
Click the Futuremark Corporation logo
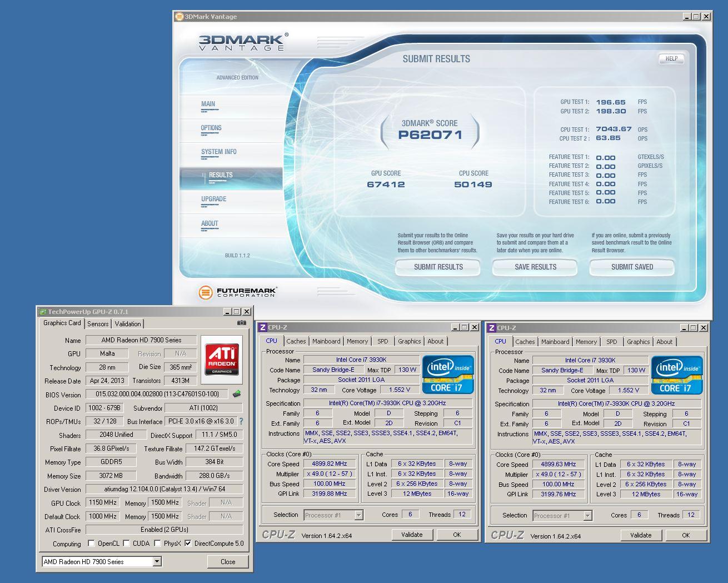237,292
